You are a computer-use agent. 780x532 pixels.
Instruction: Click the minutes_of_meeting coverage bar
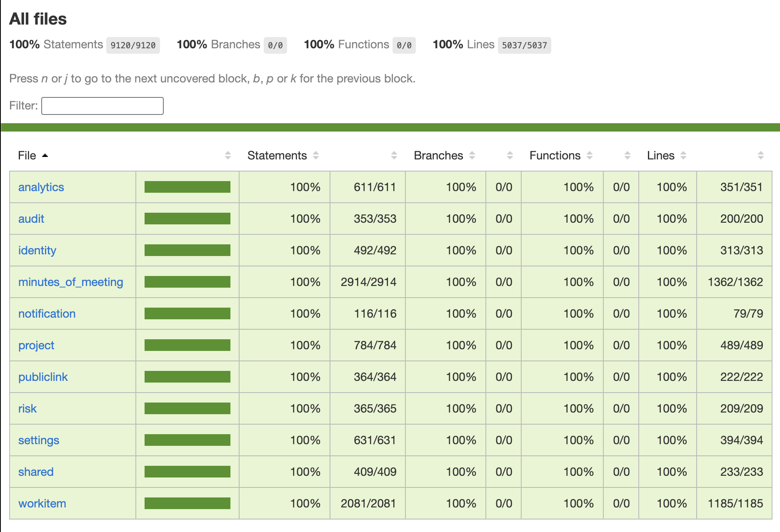point(187,282)
